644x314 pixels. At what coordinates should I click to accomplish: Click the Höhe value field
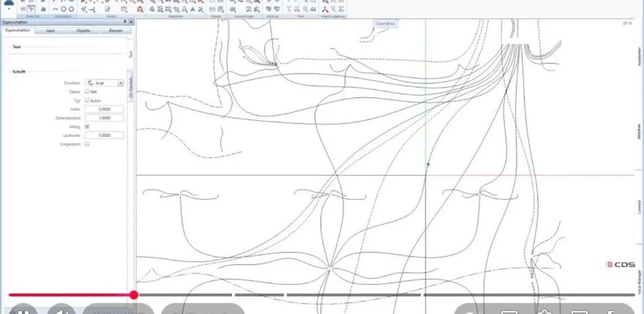point(104,109)
